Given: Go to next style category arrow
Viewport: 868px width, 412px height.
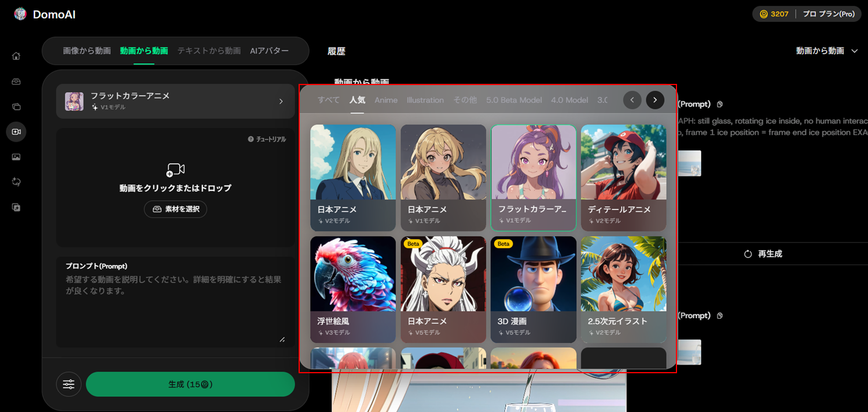Looking at the screenshot, I should pos(655,100).
